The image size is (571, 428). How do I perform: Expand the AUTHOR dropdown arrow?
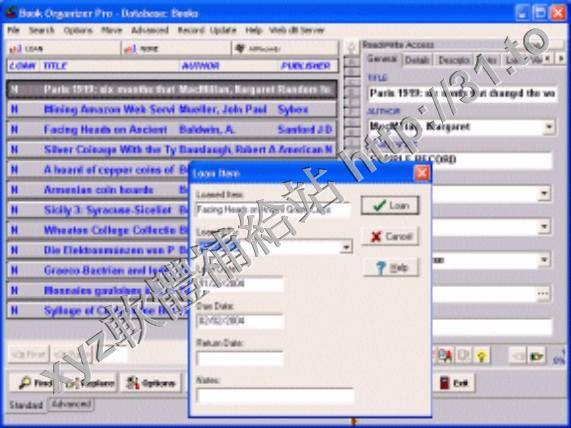coord(549,127)
